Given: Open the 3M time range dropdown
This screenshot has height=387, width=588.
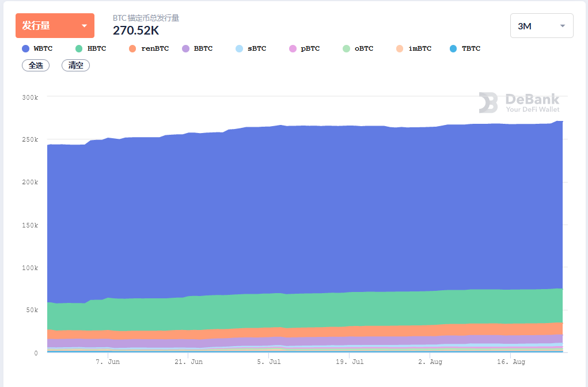Looking at the screenshot, I should pos(541,26).
